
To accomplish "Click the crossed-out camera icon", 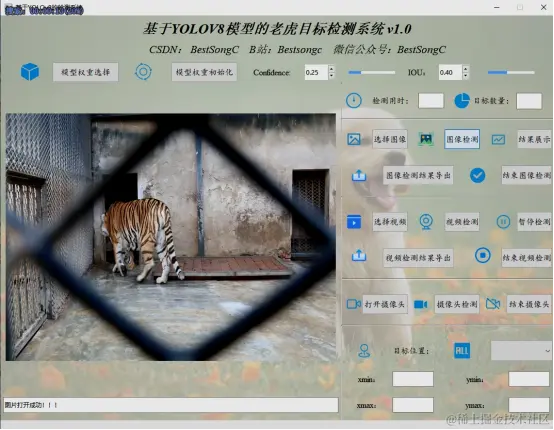I will coord(493,304).
